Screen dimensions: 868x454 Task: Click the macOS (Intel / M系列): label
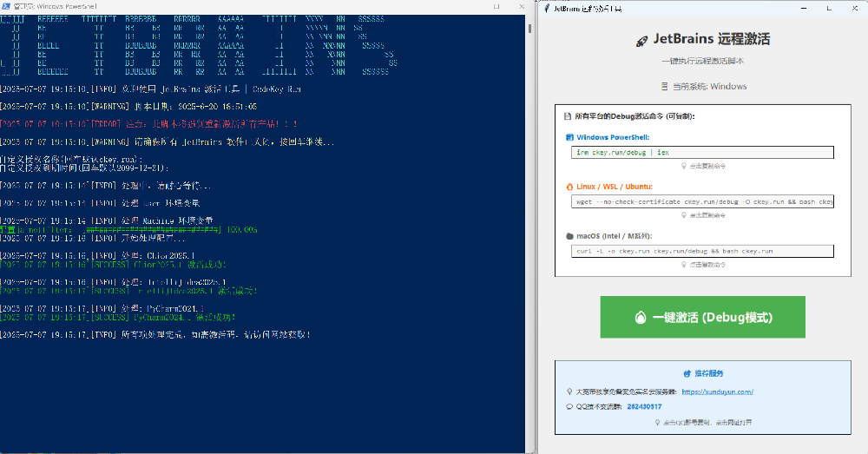point(615,236)
